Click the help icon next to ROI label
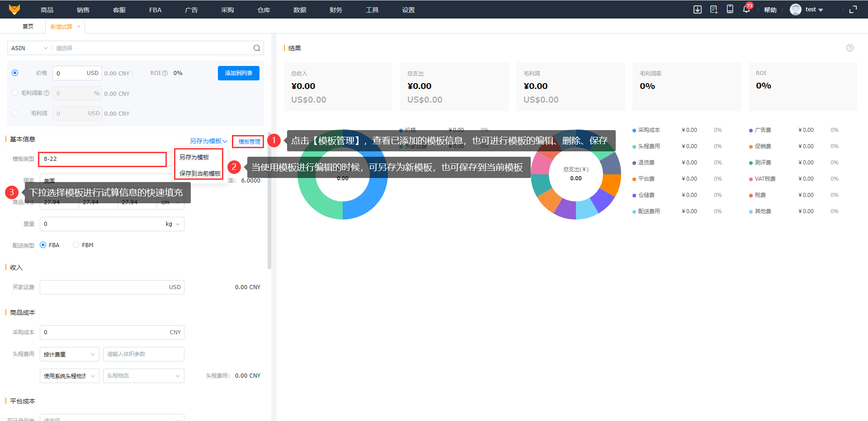Screen dimensions: 868x421 point(165,73)
